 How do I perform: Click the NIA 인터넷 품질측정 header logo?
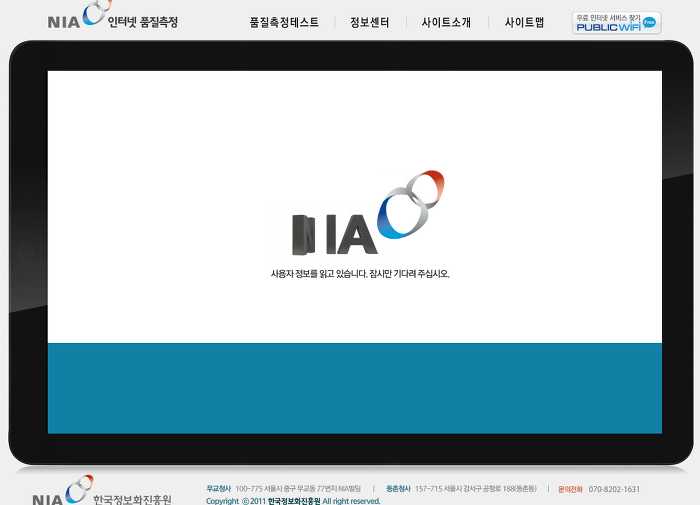coord(112,16)
